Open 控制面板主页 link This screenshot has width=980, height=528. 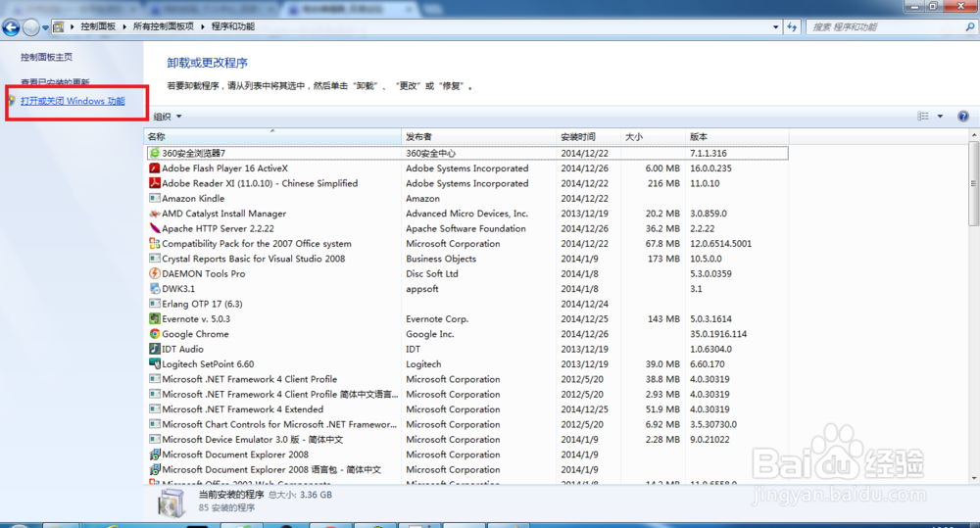tap(46, 57)
